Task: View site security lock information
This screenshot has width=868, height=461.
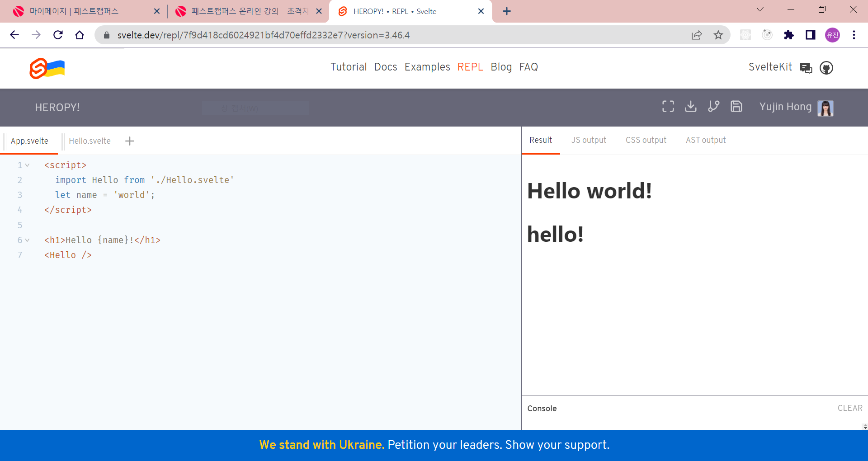Action: coord(107,35)
